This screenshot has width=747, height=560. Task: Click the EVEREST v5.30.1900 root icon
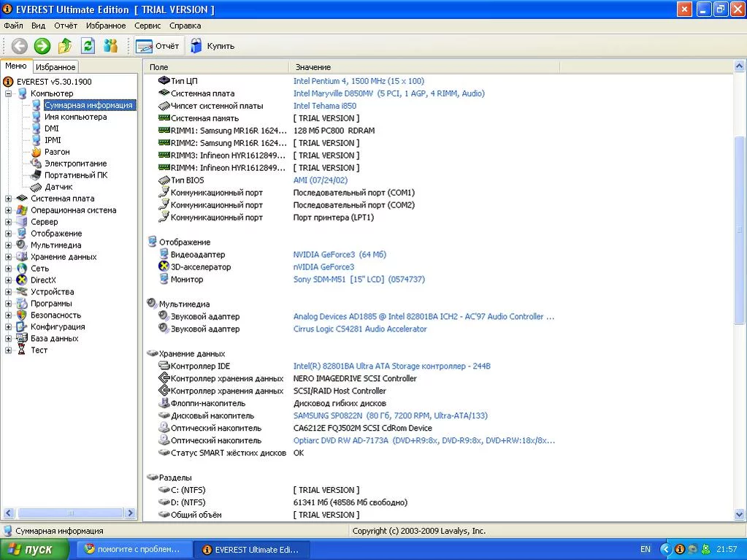tap(8, 82)
